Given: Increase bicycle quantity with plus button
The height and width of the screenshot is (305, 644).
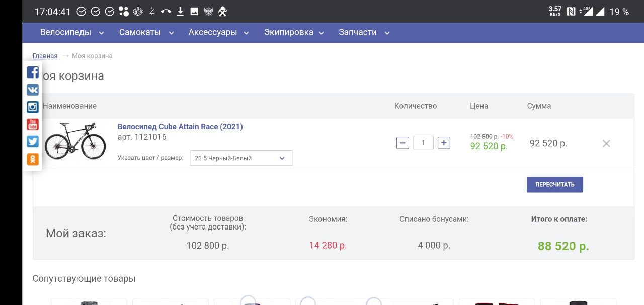Looking at the screenshot, I should [444, 143].
